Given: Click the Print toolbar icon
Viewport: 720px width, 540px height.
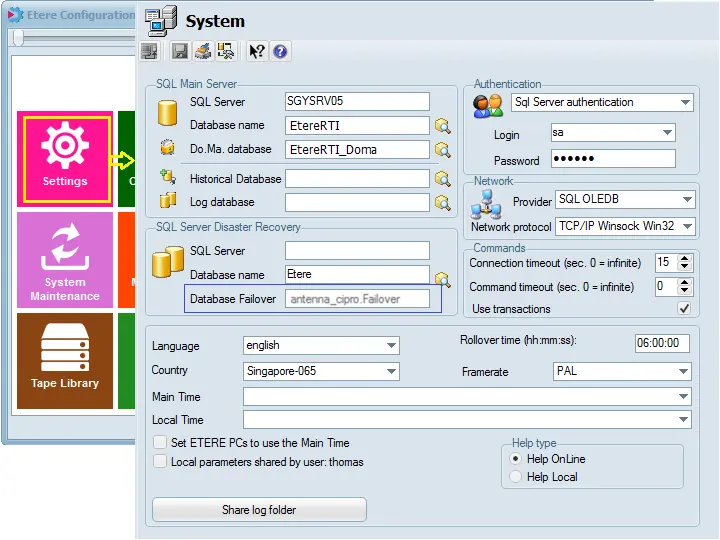Looking at the screenshot, I should pyautogui.click(x=203, y=51).
